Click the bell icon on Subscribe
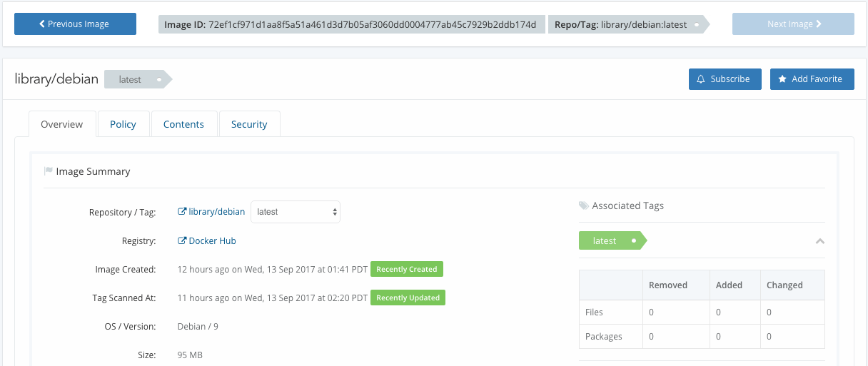The image size is (868, 366). (701, 79)
